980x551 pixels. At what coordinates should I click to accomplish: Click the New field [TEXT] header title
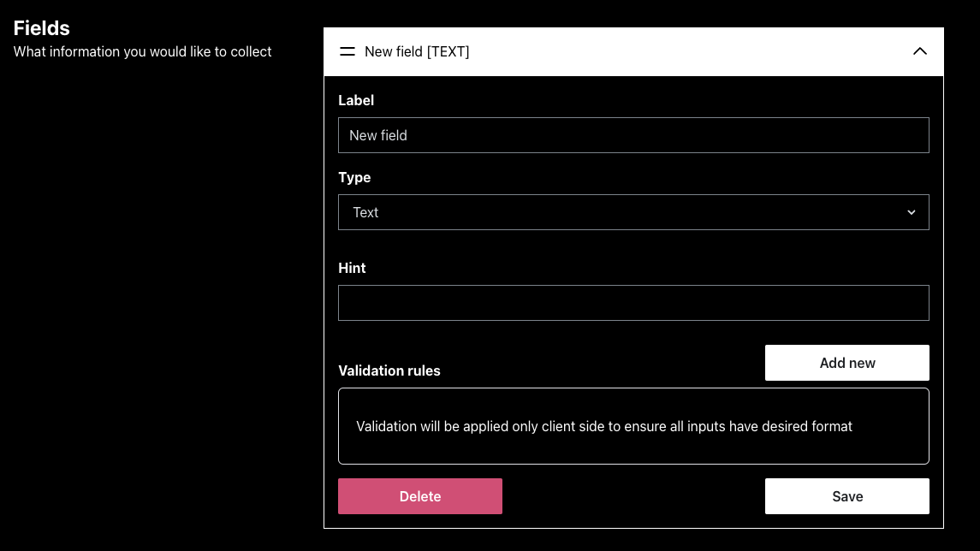[417, 52]
